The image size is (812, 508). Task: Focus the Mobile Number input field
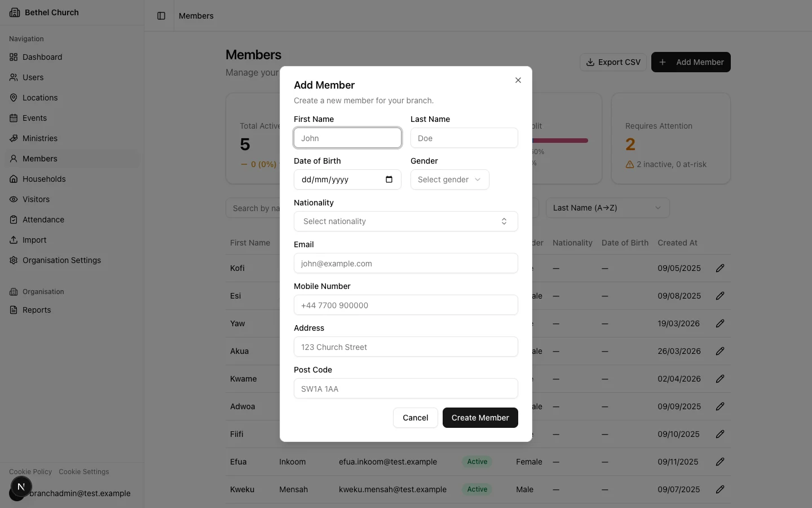pyautogui.click(x=406, y=305)
